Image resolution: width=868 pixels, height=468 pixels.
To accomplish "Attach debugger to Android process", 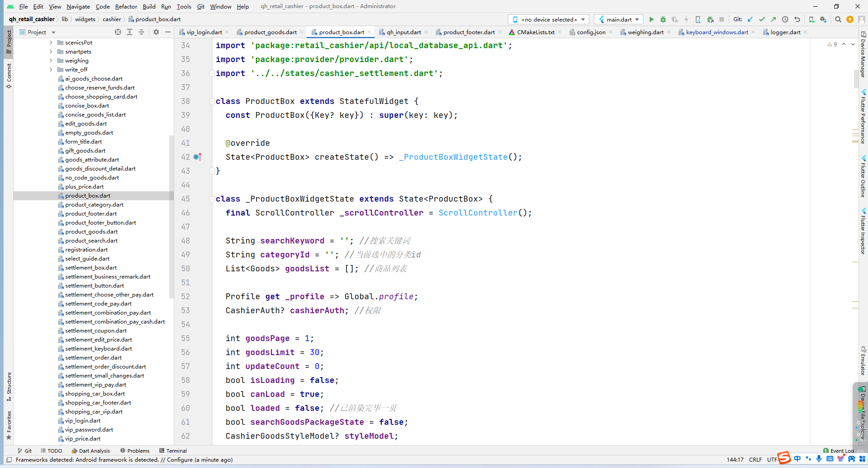I will click(x=710, y=19).
